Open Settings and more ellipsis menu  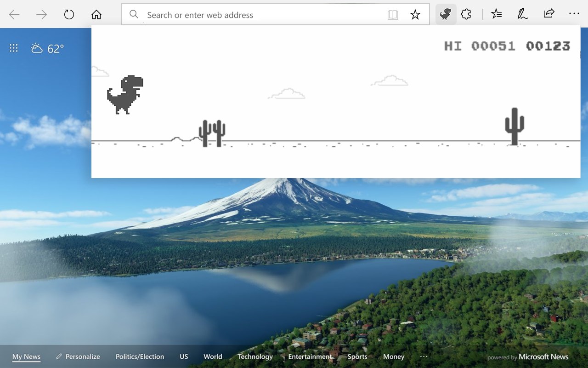(574, 14)
